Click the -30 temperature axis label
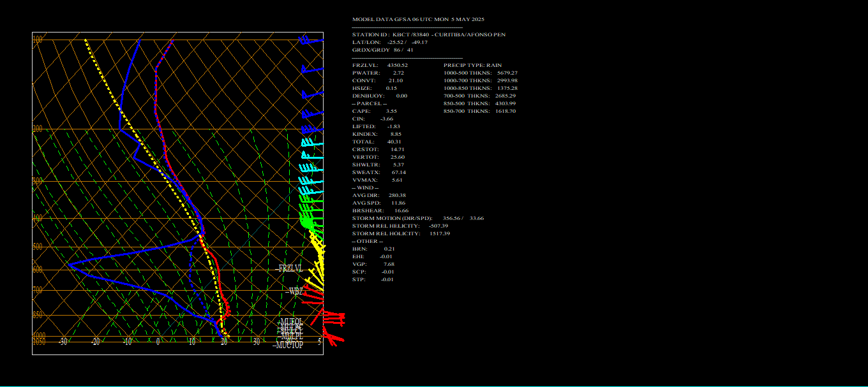This screenshot has width=868, height=387. pyautogui.click(x=63, y=342)
